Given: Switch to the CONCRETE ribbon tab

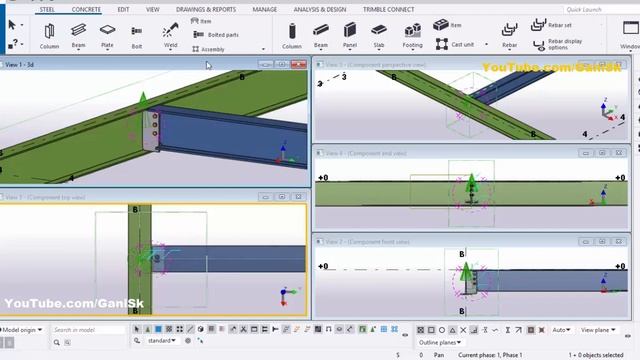Looking at the screenshot, I should coord(86,9).
